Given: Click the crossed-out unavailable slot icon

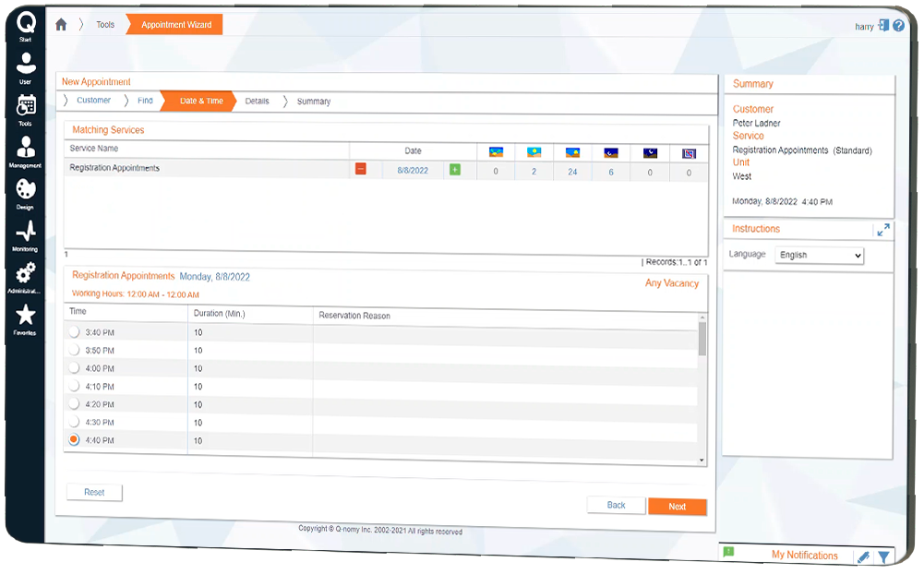Looking at the screenshot, I should pyautogui.click(x=689, y=154).
